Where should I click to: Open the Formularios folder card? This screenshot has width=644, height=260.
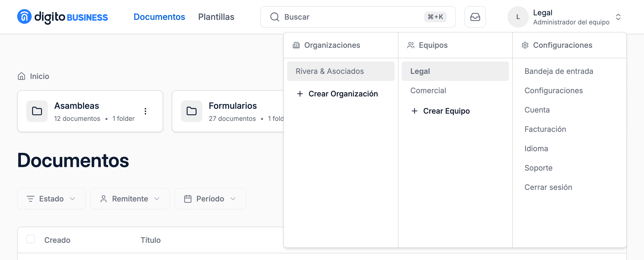(x=228, y=111)
